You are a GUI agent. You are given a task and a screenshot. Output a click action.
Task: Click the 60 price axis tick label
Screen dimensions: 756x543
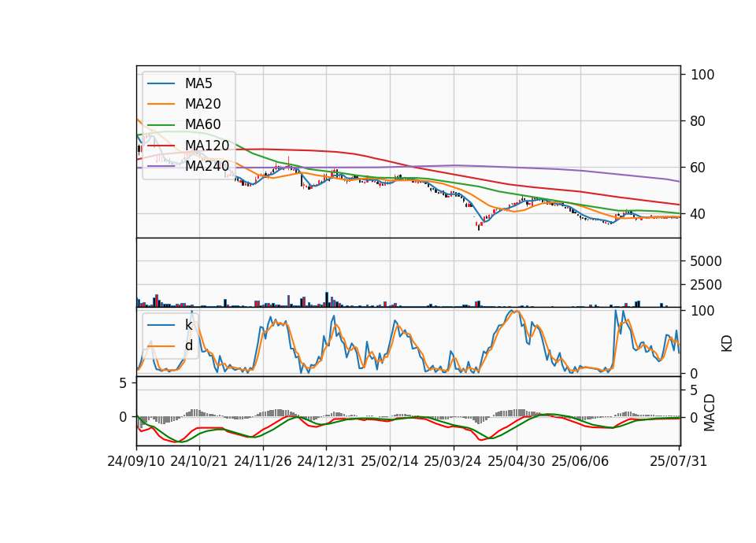point(699,168)
